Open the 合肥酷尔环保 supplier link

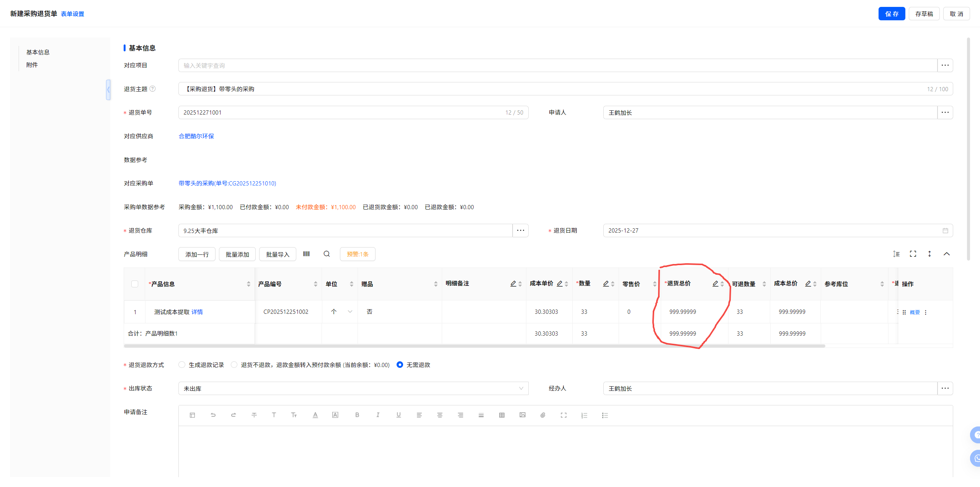pos(196,136)
